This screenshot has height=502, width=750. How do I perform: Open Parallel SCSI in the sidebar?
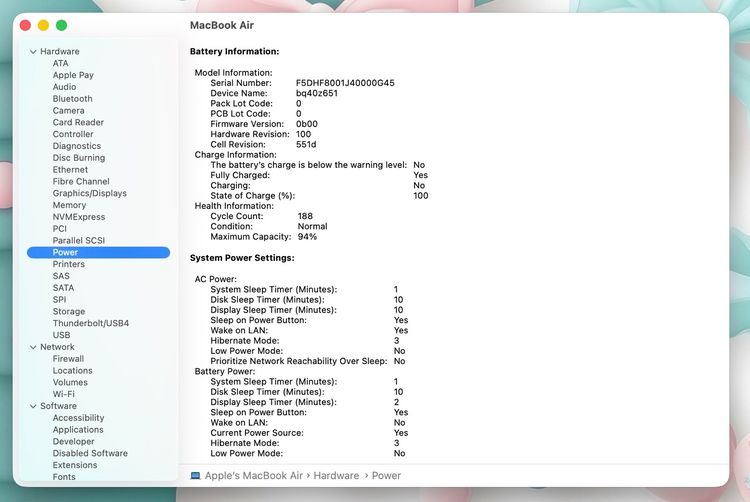coord(78,240)
